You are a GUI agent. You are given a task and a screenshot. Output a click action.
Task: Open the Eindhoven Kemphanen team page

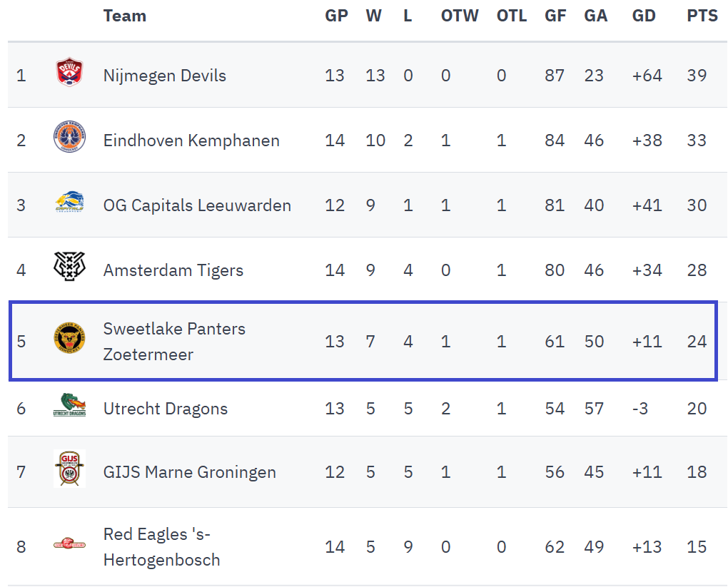pos(191,141)
